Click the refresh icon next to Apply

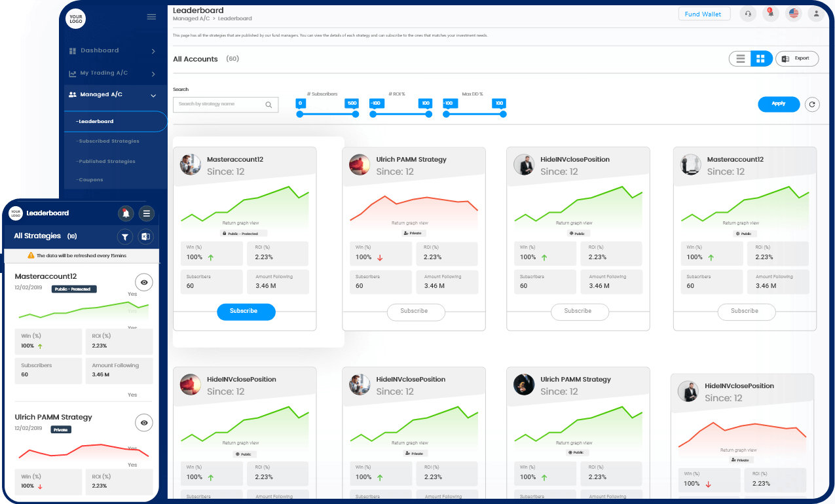click(812, 104)
